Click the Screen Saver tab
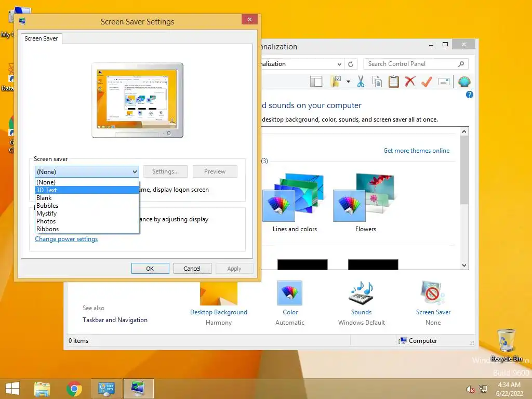The width and height of the screenshot is (532, 399). (x=41, y=38)
